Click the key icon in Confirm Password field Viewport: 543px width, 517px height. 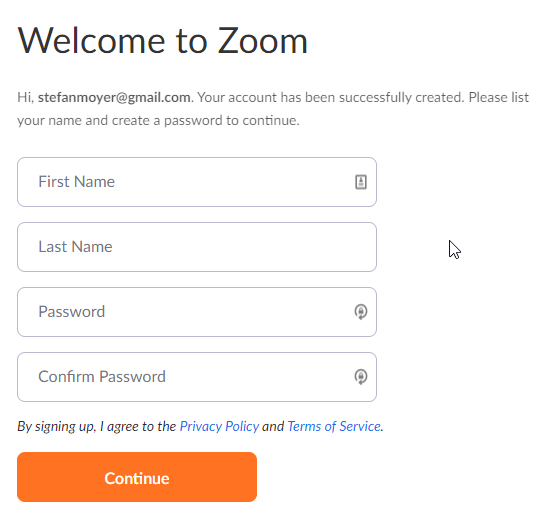point(361,376)
